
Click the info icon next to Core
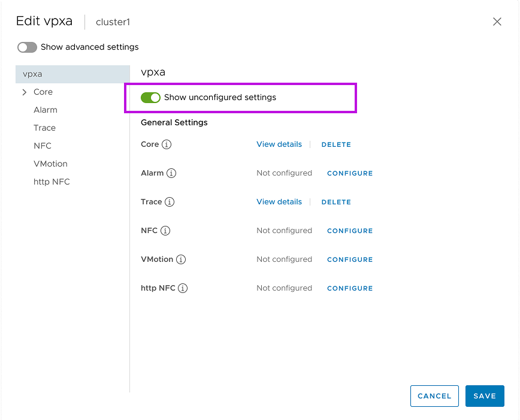click(x=167, y=144)
